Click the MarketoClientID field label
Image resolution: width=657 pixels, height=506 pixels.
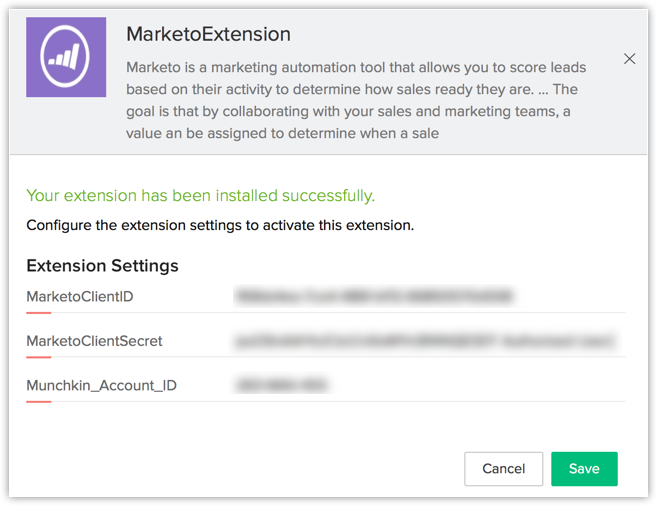(79, 296)
